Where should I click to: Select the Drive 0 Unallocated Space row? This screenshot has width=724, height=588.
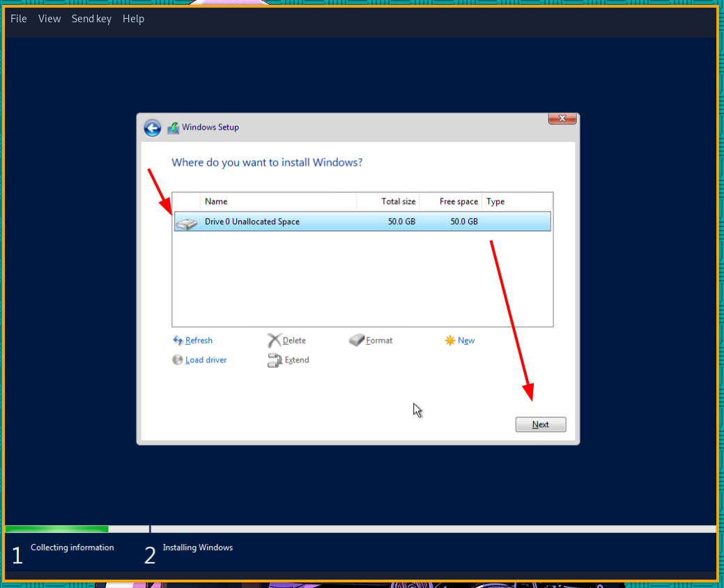(x=362, y=222)
